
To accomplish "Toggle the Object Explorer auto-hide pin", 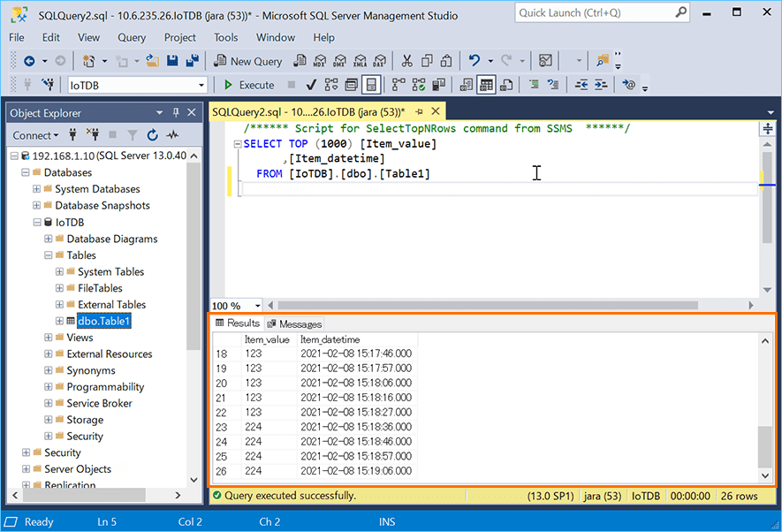I will pyautogui.click(x=176, y=113).
